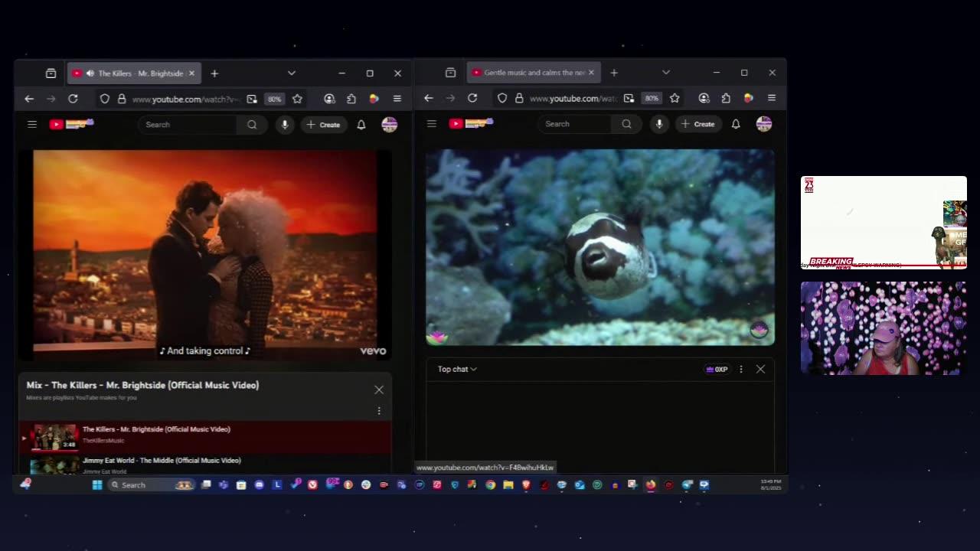
Task: Open the Firefox View icon in the left window
Action: (51, 73)
